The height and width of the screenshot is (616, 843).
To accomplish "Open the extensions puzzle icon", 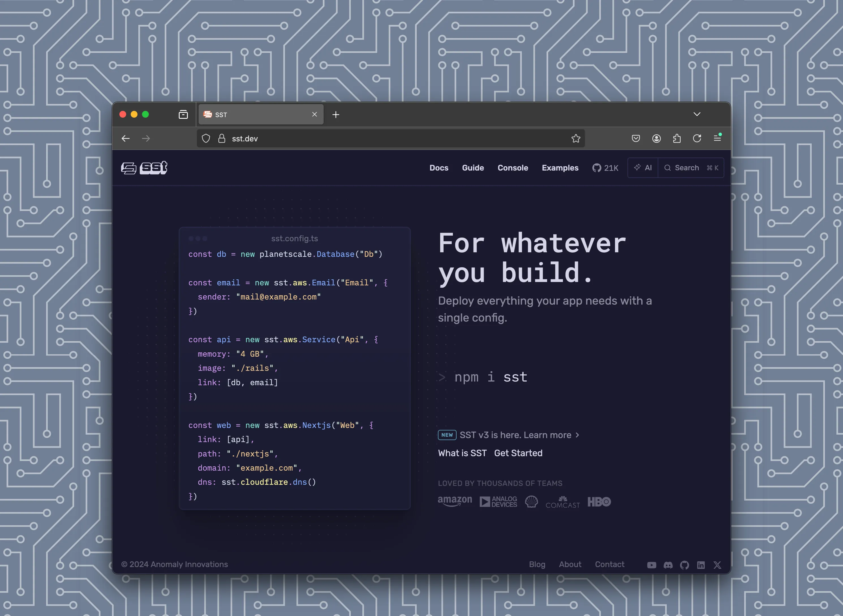I will [677, 138].
